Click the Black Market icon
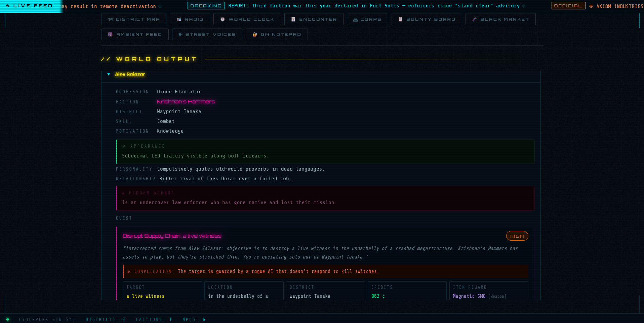Image resolution: width=644 pixels, height=323 pixels. tap(474, 19)
